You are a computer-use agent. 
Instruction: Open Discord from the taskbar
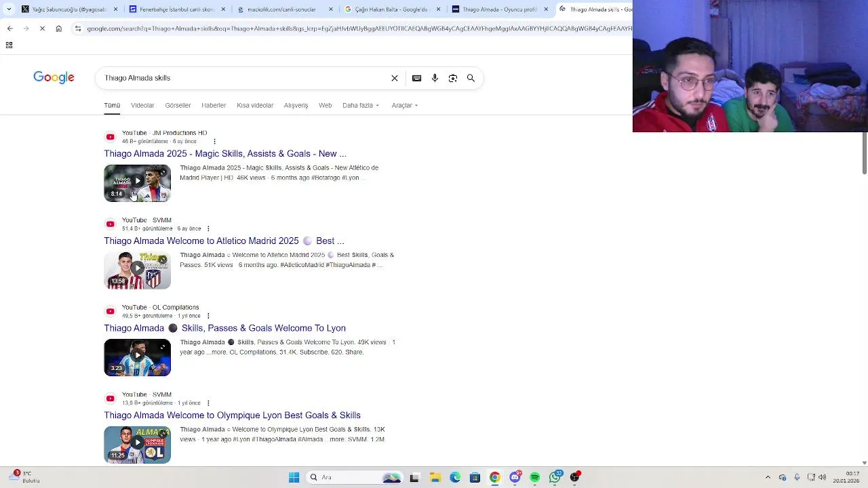[515, 477]
